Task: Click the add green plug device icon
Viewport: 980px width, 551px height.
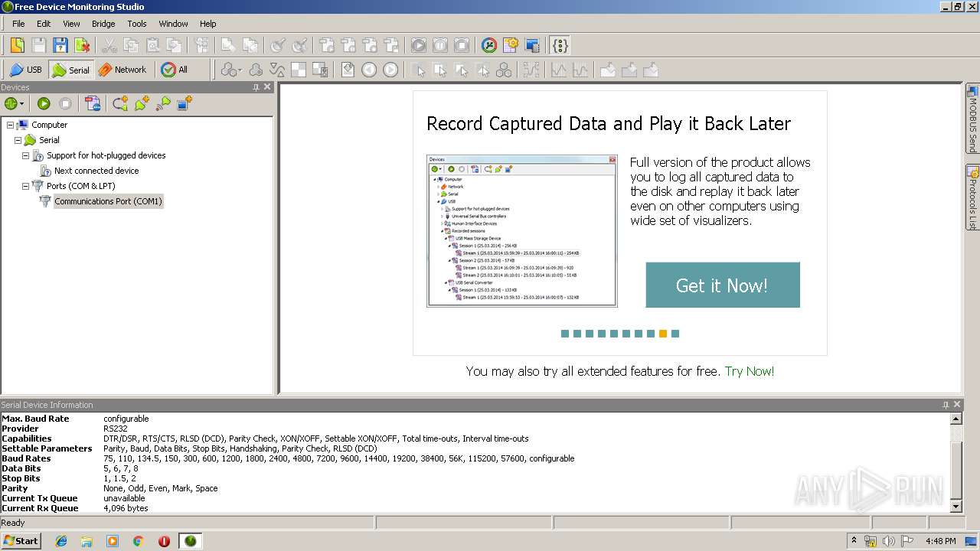Action: [x=142, y=103]
